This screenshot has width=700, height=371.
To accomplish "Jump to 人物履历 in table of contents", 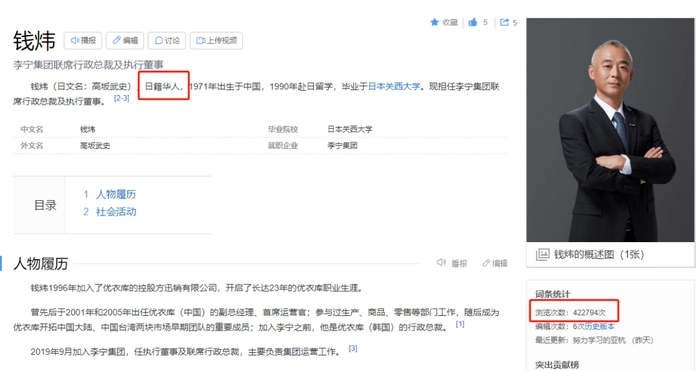I will click(116, 194).
